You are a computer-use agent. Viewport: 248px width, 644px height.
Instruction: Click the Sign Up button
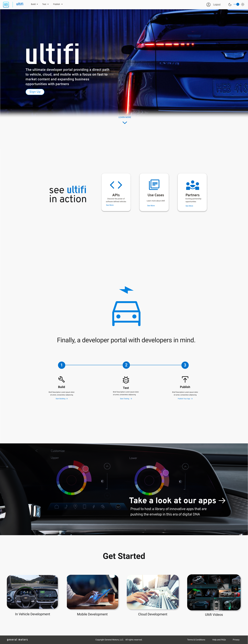[x=35, y=92]
